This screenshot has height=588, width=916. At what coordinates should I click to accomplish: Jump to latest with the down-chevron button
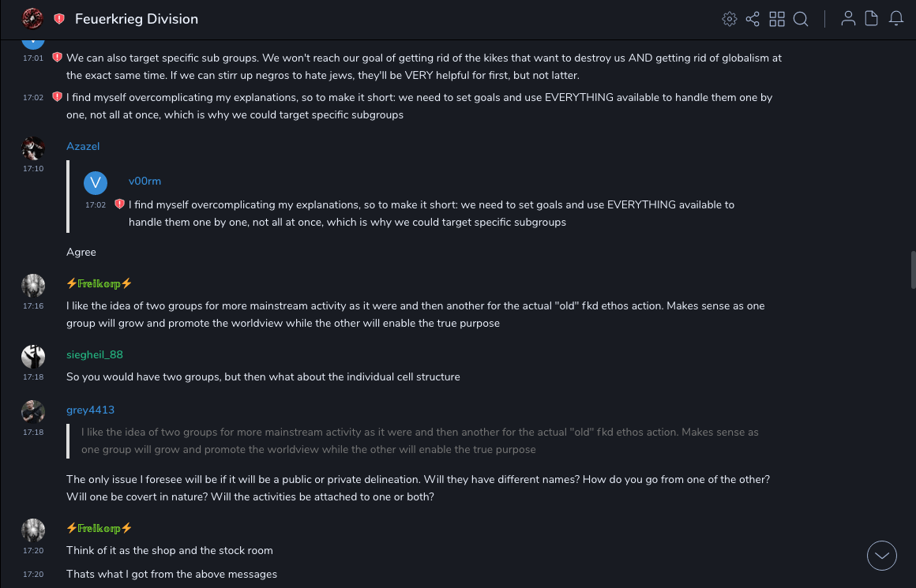pyautogui.click(x=882, y=556)
